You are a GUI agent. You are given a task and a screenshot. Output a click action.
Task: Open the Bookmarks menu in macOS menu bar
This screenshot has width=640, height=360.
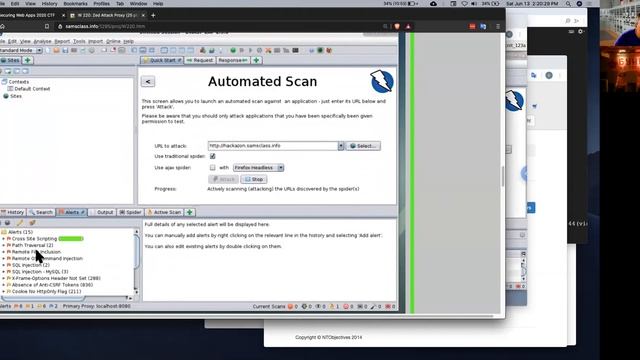(x=76, y=3)
